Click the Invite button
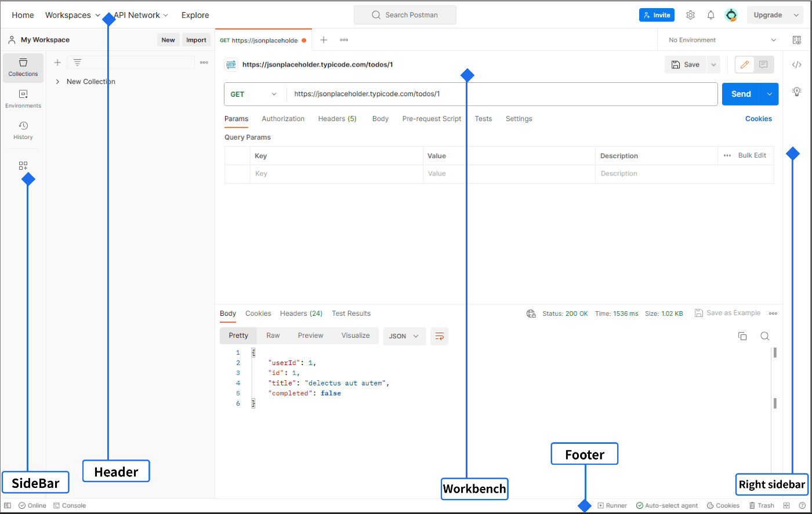 coord(657,15)
